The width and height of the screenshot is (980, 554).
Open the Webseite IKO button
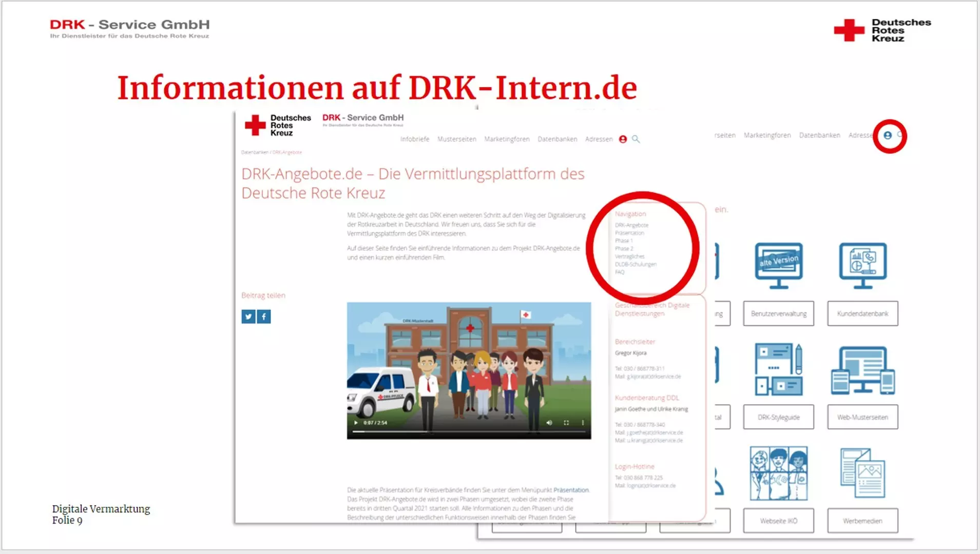[x=778, y=521]
